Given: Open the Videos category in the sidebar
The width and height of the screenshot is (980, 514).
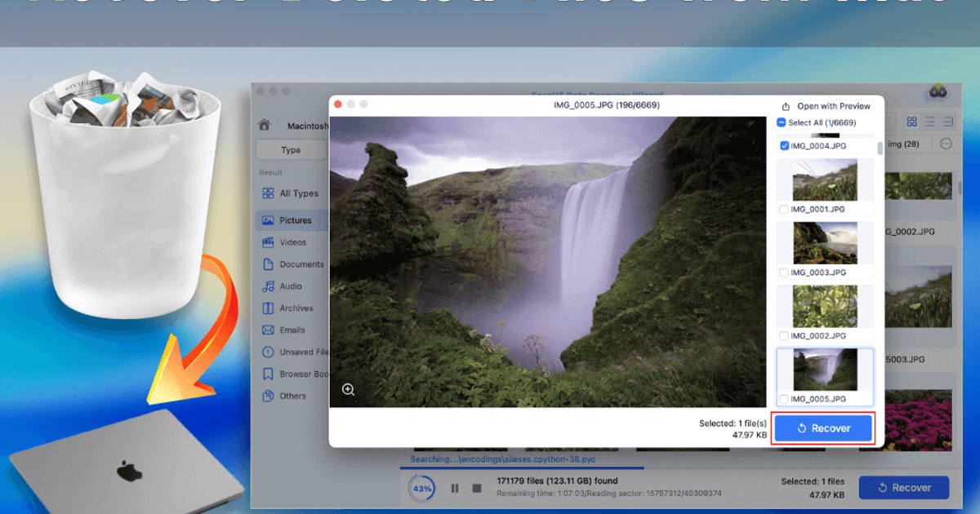Looking at the screenshot, I should (x=292, y=242).
